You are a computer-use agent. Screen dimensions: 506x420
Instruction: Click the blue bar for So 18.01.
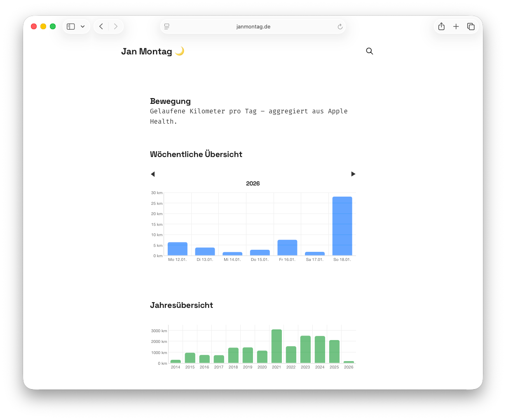coord(342,226)
